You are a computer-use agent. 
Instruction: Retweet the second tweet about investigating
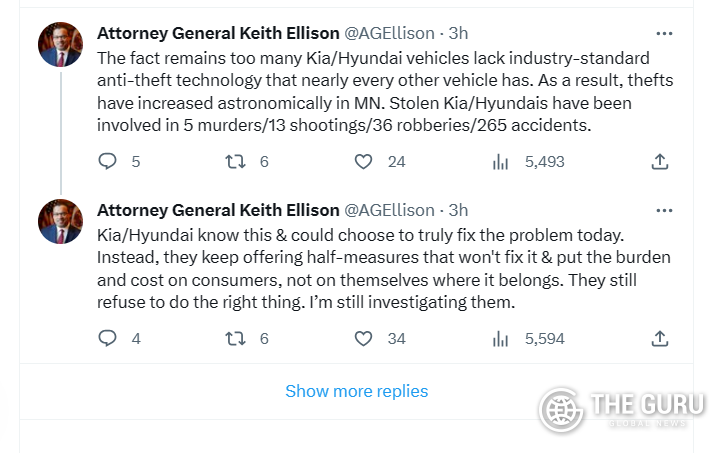tap(236, 339)
